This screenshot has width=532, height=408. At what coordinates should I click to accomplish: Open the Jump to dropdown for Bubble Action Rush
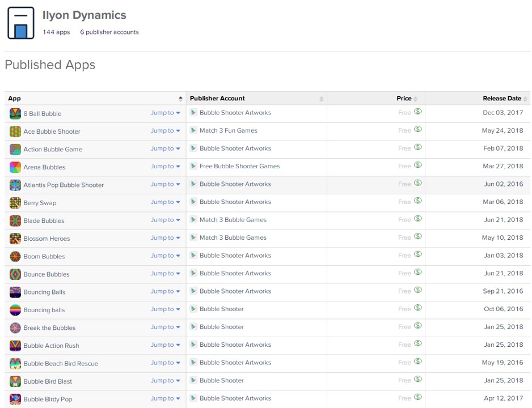click(165, 345)
